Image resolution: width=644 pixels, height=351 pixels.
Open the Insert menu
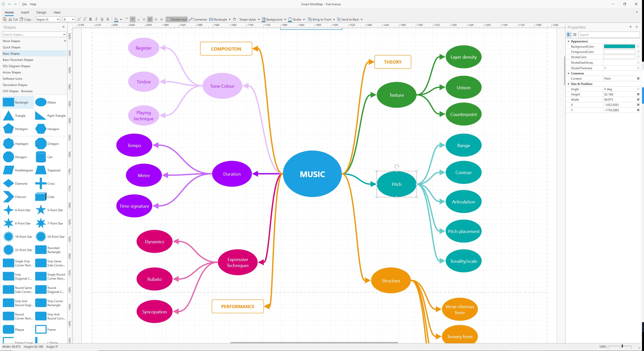25,12
